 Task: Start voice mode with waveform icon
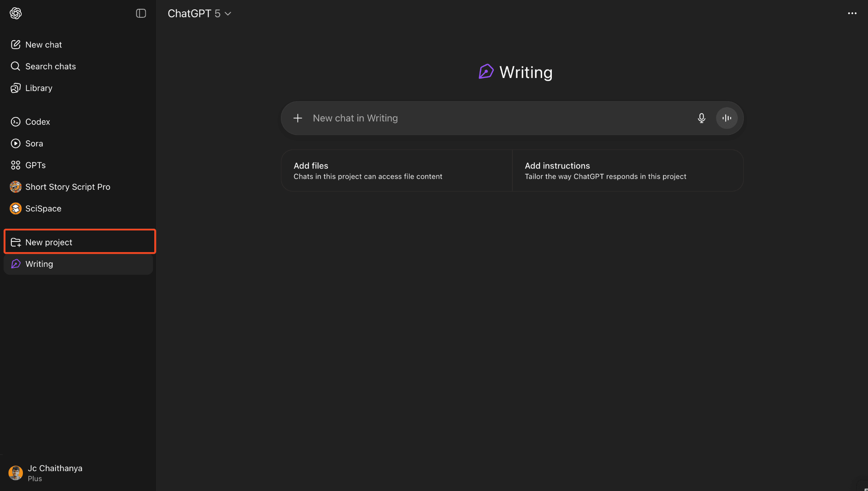click(726, 118)
